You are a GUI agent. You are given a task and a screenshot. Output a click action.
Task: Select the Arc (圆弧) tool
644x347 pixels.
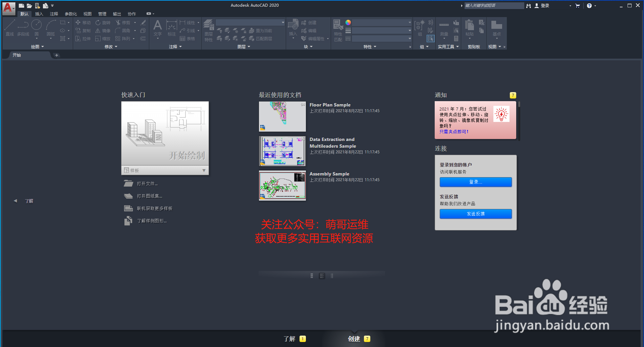pos(51,28)
